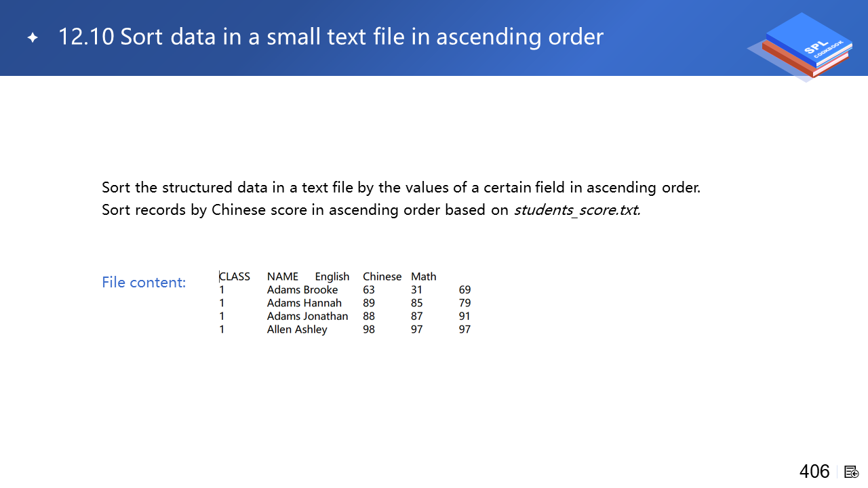Click the English column header
868x488 pixels.
coord(332,277)
